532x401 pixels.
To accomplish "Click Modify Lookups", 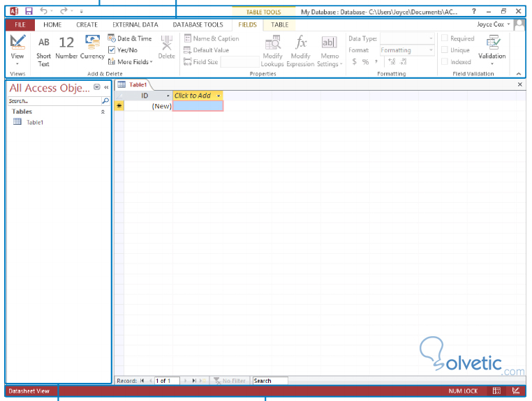I will click(272, 51).
